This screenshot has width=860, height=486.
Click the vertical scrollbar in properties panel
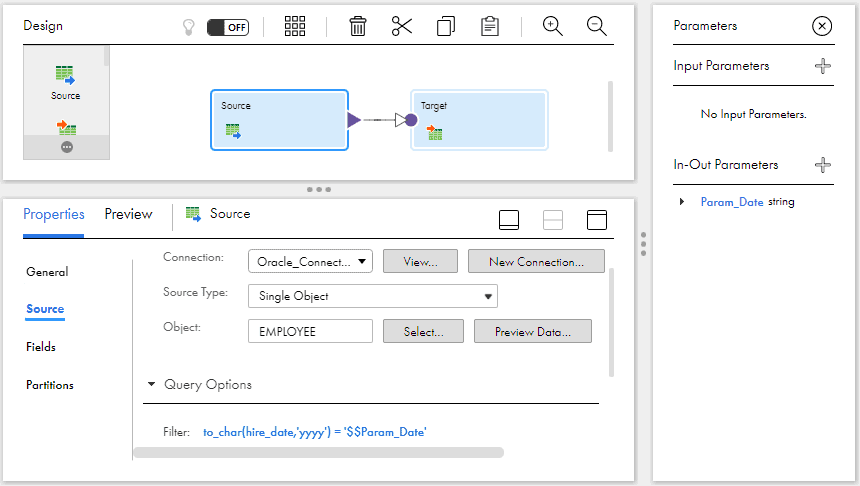point(612,323)
